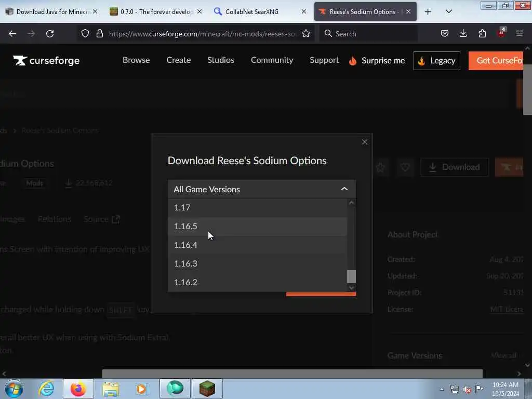The width and height of the screenshot is (532, 399).
Task: Open the Firefox downloads panel
Action: (463, 34)
